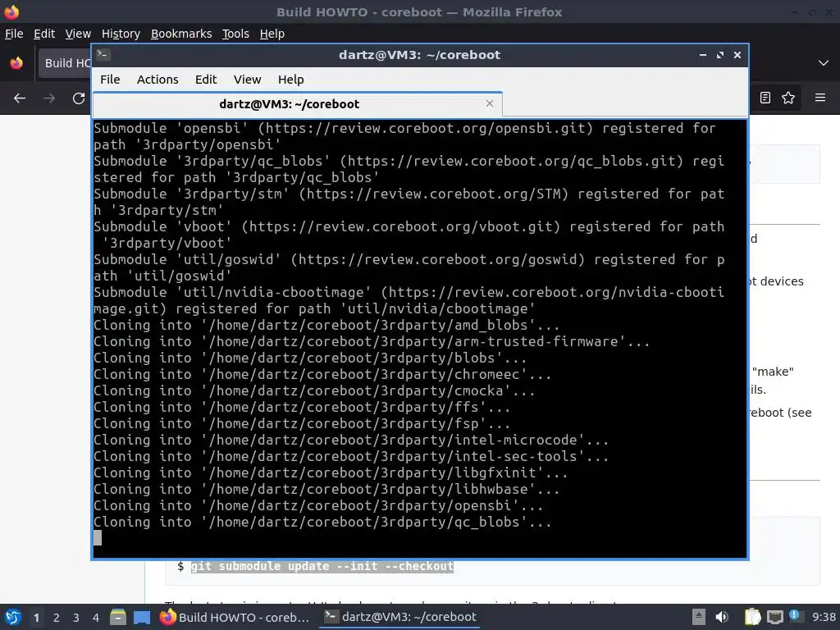Click the 'Cloning into' line for intel-sec-tools
The height and width of the screenshot is (630, 840).
pyautogui.click(x=351, y=456)
